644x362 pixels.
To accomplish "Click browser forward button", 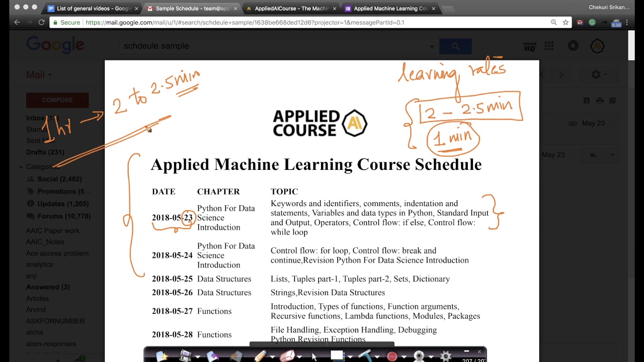I will click(29, 22).
